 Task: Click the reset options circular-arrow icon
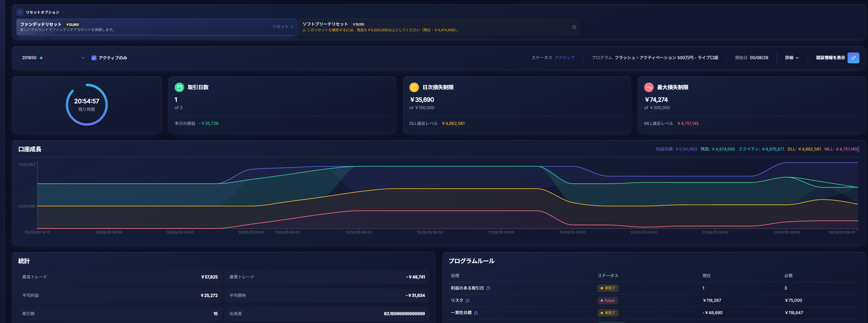[20, 12]
